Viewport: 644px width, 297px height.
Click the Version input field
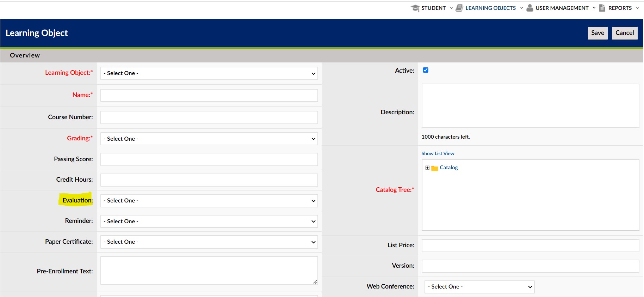pos(530,266)
